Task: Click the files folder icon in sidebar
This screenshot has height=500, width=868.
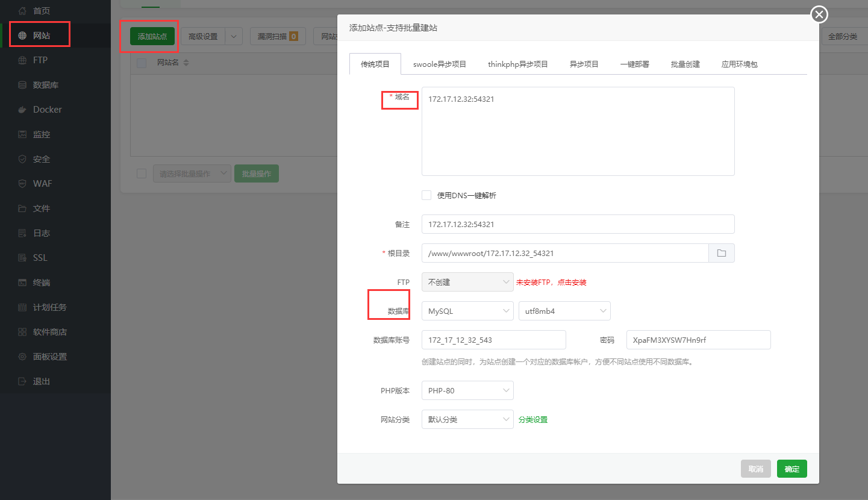Action: [x=22, y=208]
